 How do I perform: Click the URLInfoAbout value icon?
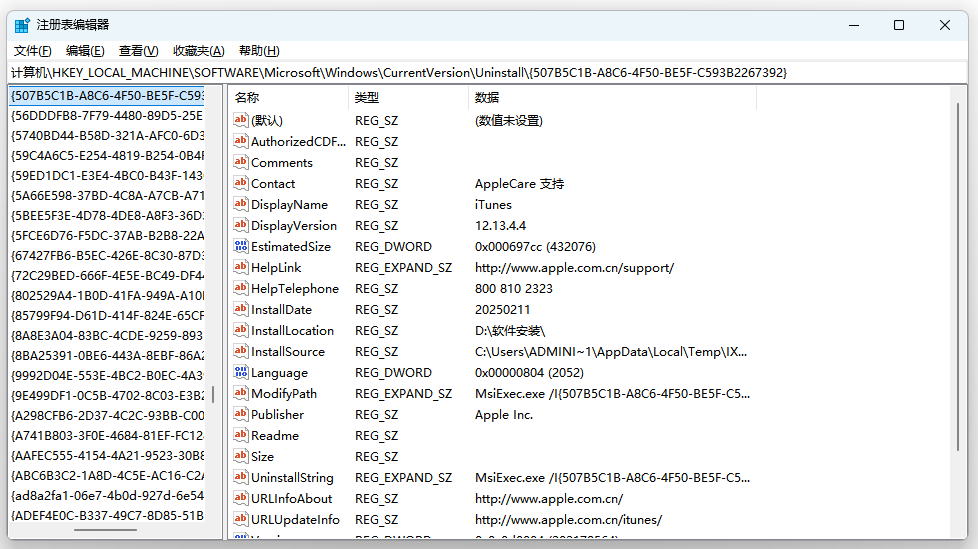pos(241,498)
